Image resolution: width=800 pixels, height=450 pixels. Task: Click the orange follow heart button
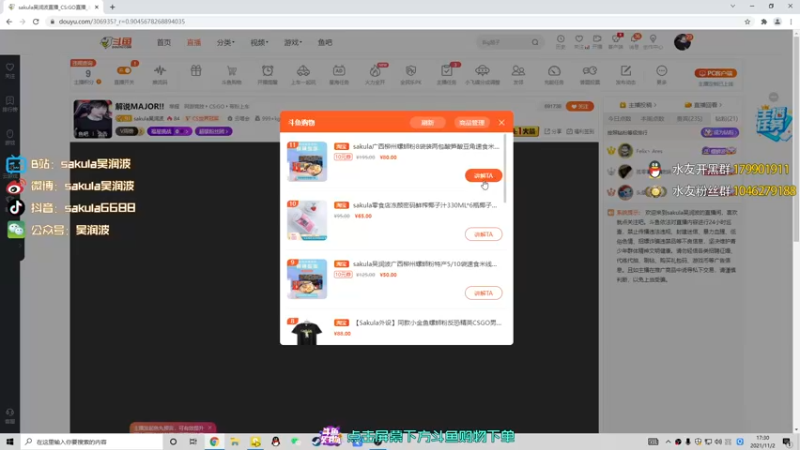(580, 106)
